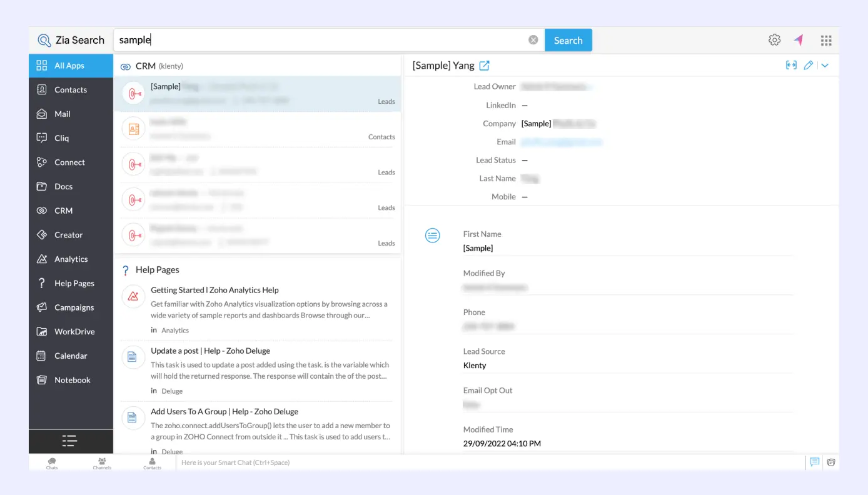Viewport: 868px width, 495px height.
Task: Select Calendar in the sidebar
Action: [71, 356]
